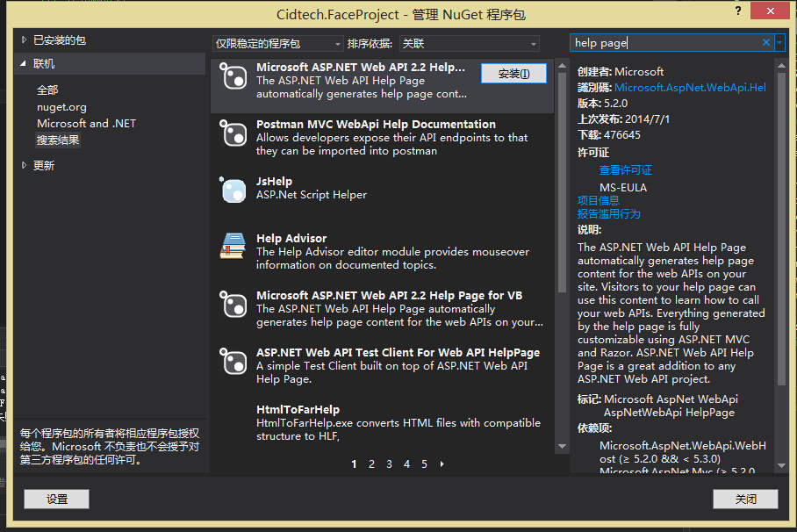Screen dimensions: 797x532
Task: Expand the 更新 section
Action: click(24, 165)
